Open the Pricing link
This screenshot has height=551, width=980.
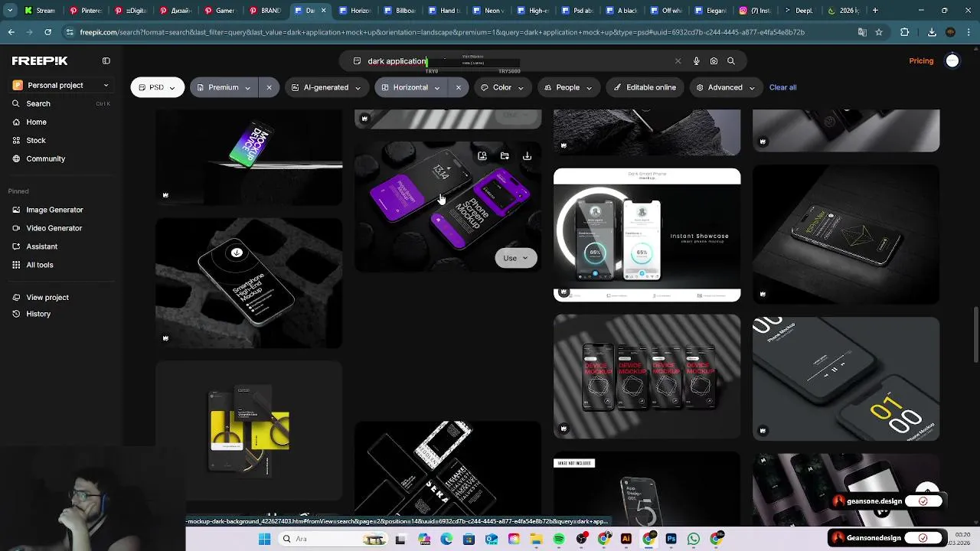pyautogui.click(x=921, y=60)
